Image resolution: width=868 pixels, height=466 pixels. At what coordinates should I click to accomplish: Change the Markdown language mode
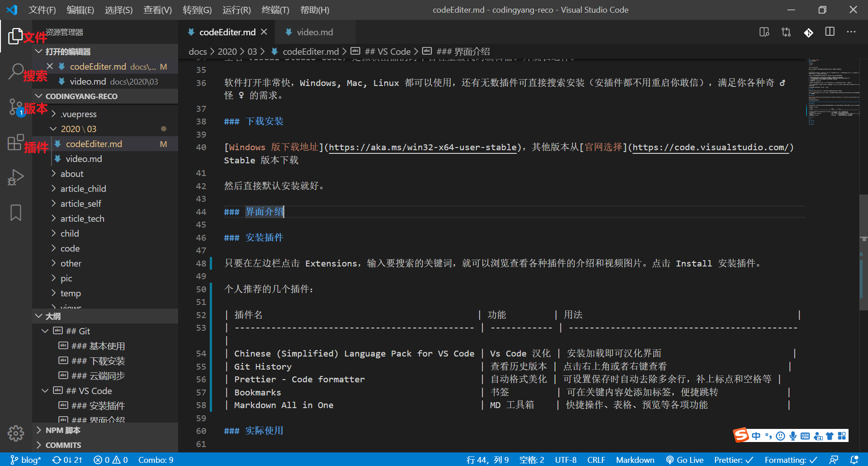[x=635, y=460]
